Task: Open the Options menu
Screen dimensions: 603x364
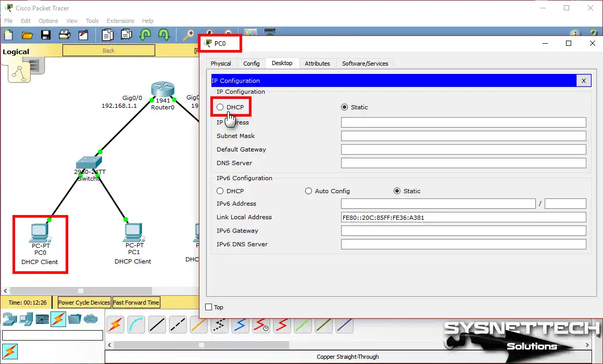Action: click(x=48, y=21)
